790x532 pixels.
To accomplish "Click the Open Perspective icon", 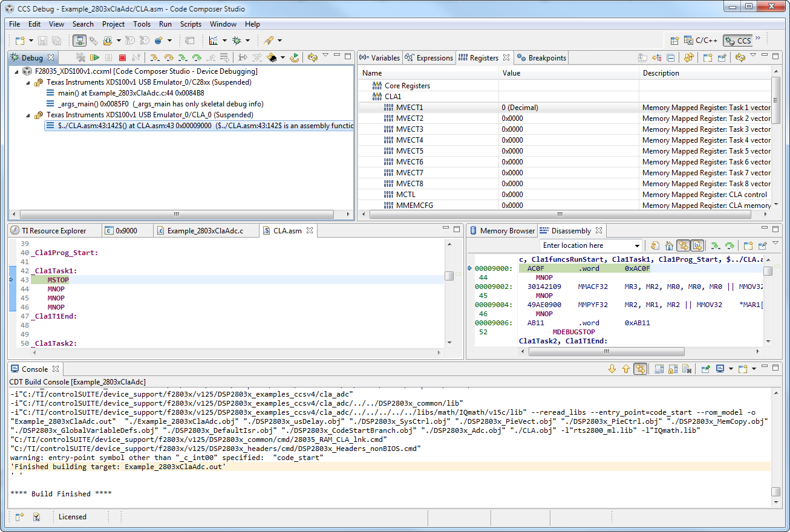I will click(675, 41).
